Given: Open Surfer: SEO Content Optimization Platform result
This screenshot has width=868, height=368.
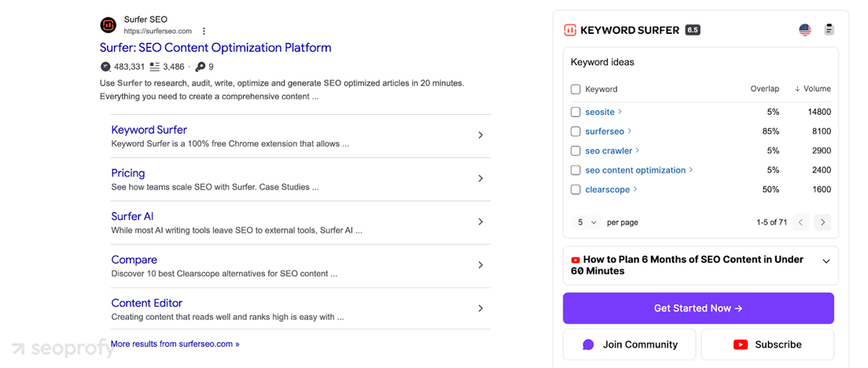Looking at the screenshot, I should [x=215, y=48].
